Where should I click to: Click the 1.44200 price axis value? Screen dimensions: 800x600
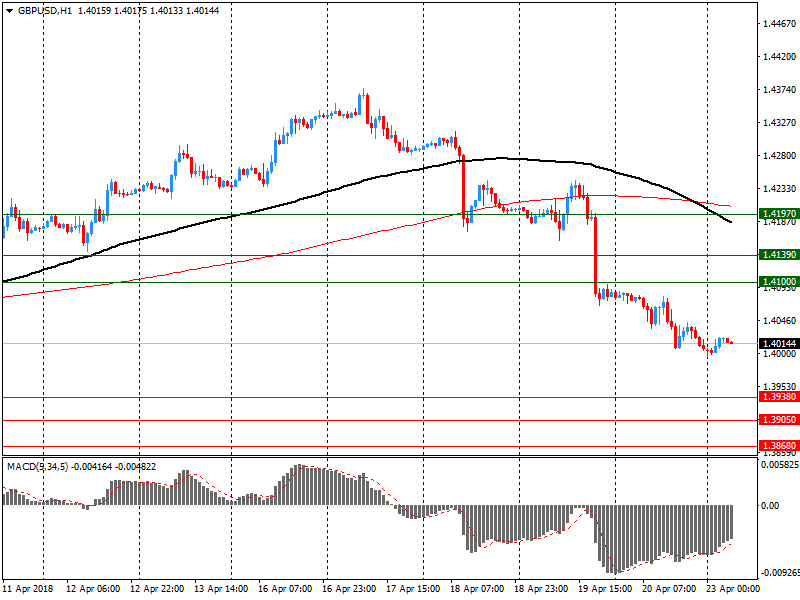tap(779, 57)
